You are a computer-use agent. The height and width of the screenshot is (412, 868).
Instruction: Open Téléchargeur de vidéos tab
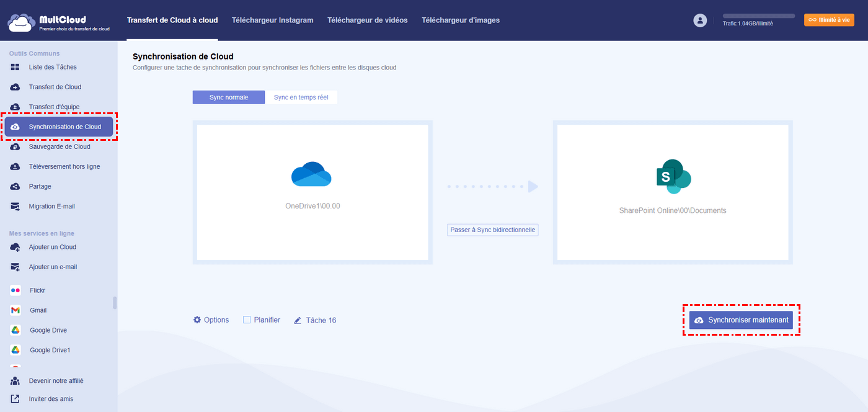(368, 20)
